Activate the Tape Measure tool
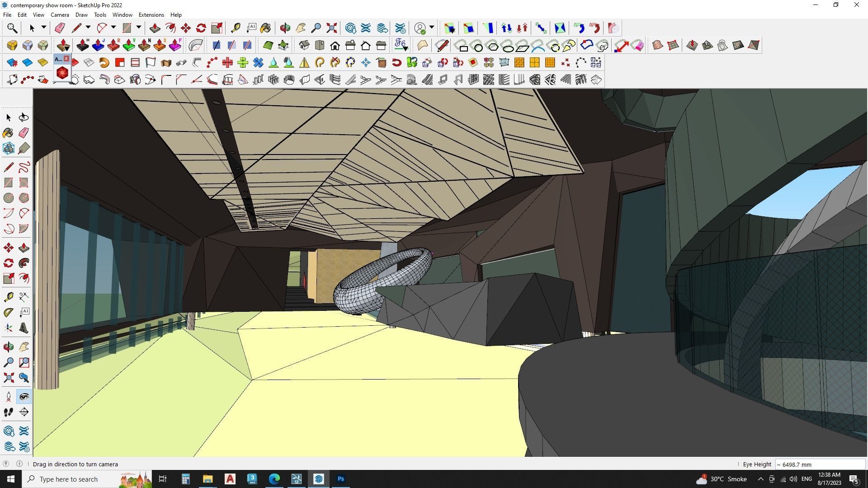Image resolution: width=868 pixels, height=488 pixels. pyautogui.click(x=235, y=28)
